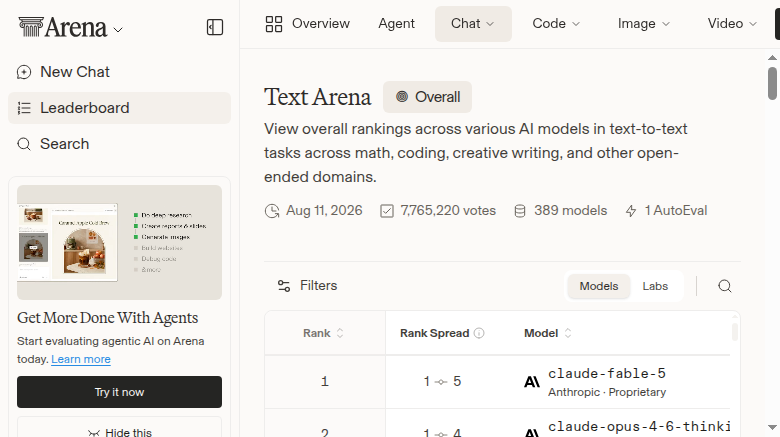The width and height of the screenshot is (780, 437).
Task: Open the Filters panel
Action: point(307,286)
